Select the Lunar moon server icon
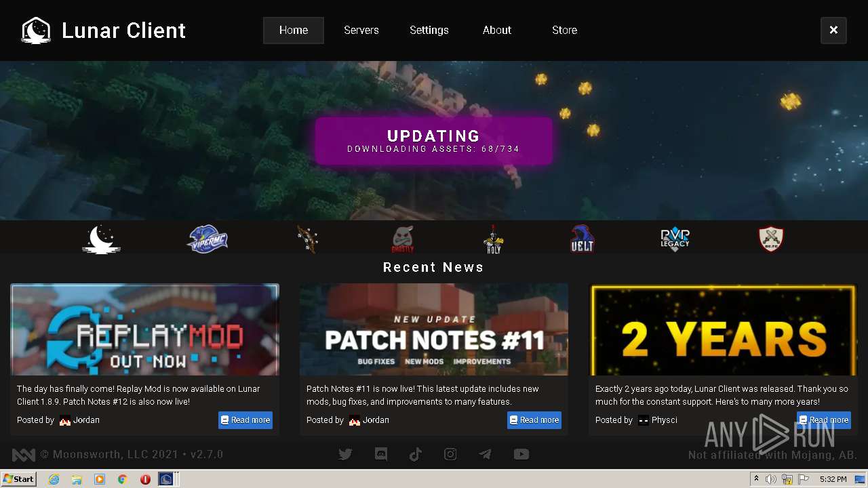868x488 pixels. 102,239
